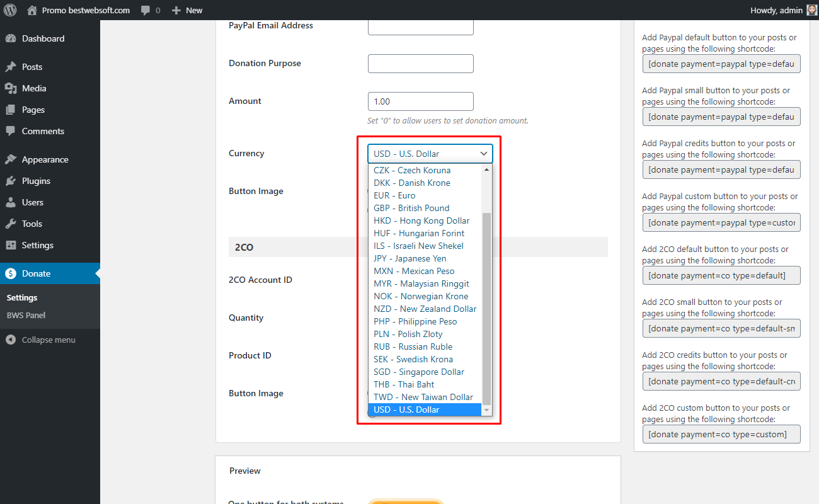
Task: Click the Pages icon in sidebar
Action: 11,110
